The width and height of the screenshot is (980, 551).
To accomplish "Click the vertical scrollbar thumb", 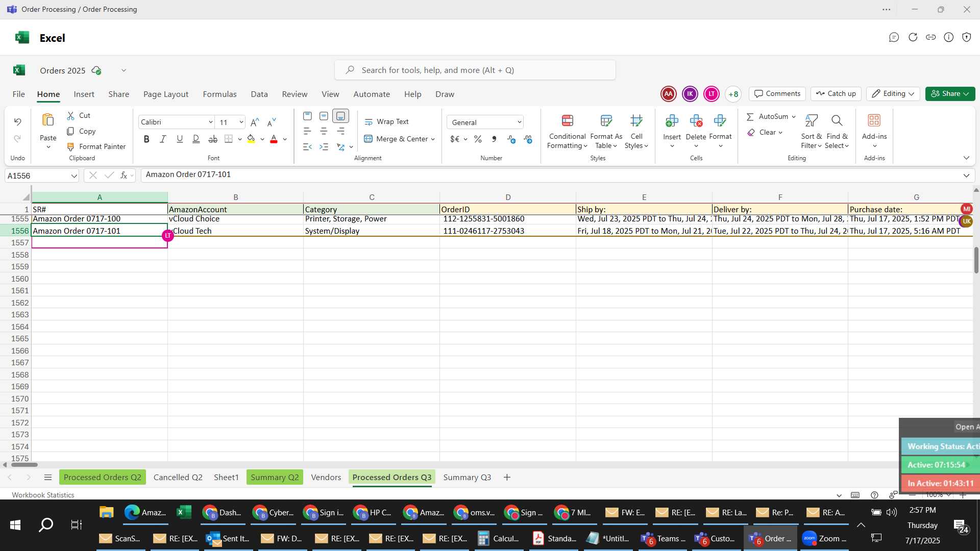I will 976,260.
